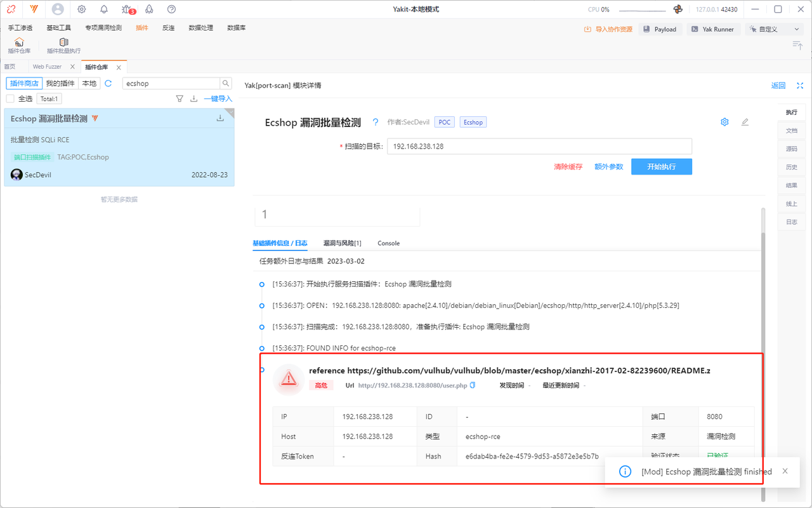Screen dimensions: 812x508
Task: Toggle fullscreen for the module detail panel
Action: coord(800,86)
